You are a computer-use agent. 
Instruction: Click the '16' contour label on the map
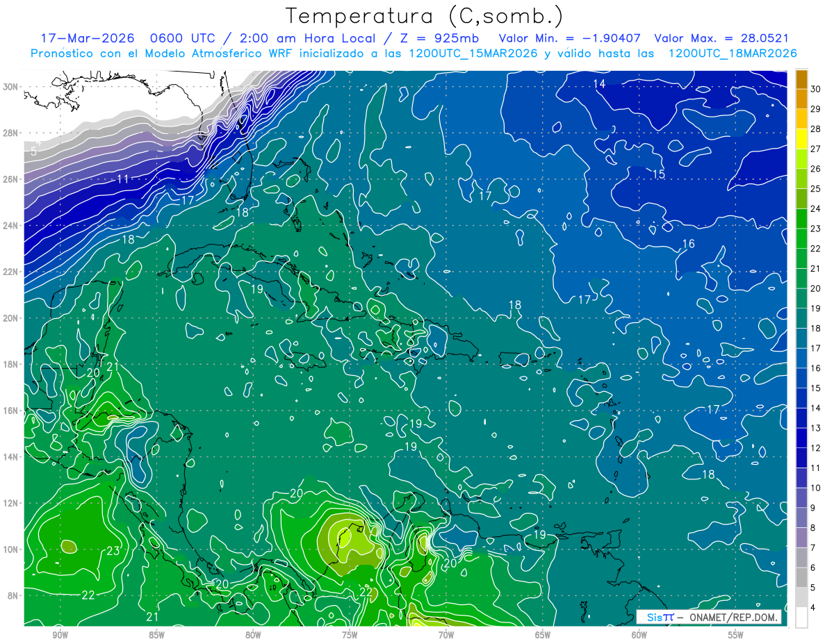coord(689,244)
